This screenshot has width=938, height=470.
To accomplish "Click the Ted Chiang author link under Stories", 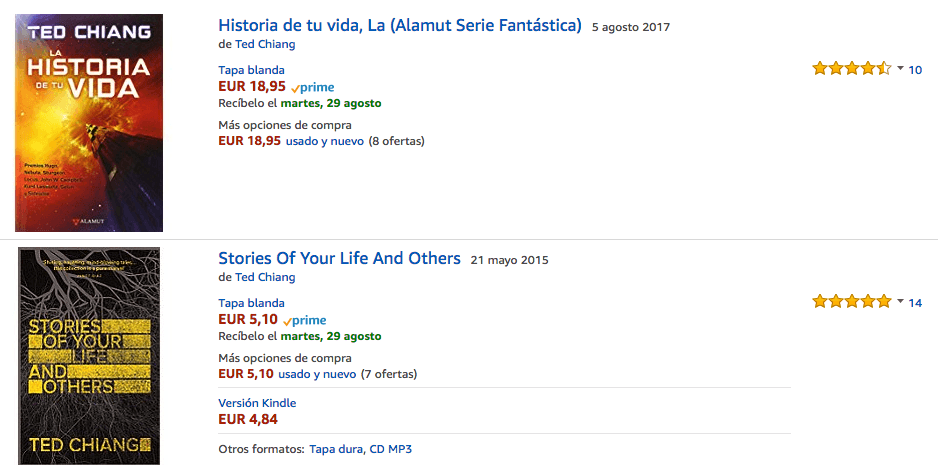I will click(265, 277).
